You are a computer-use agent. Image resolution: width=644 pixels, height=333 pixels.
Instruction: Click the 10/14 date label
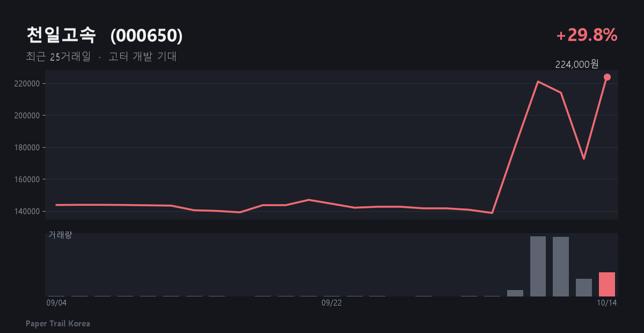(x=607, y=303)
